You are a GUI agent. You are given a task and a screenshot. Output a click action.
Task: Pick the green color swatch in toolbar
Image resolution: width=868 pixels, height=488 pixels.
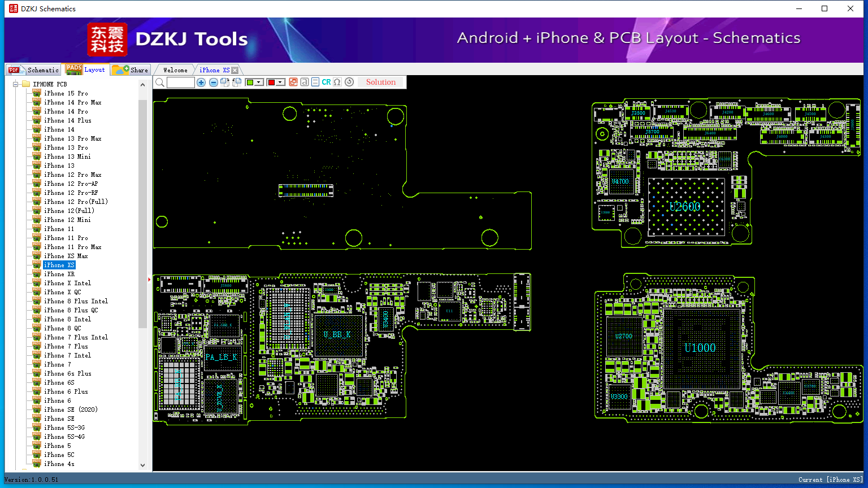pyautogui.click(x=250, y=82)
